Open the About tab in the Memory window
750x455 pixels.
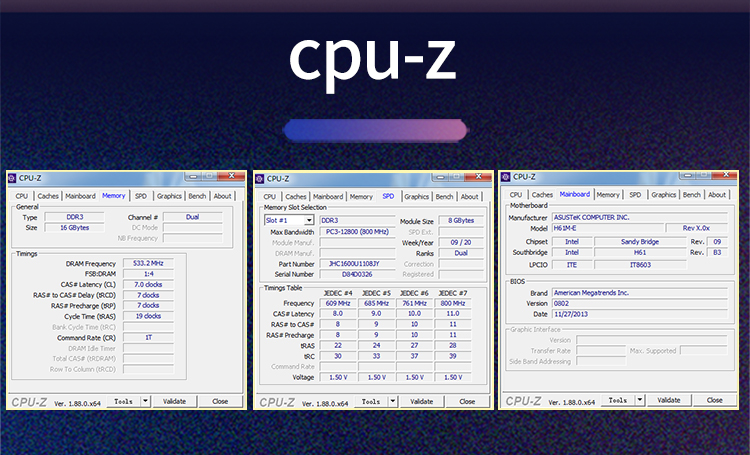(x=222, y=196)
